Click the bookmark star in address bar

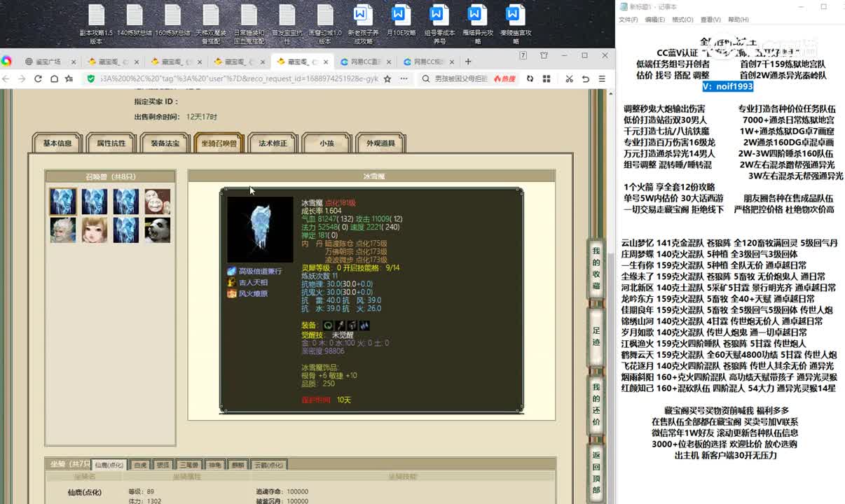coord(387,79)
